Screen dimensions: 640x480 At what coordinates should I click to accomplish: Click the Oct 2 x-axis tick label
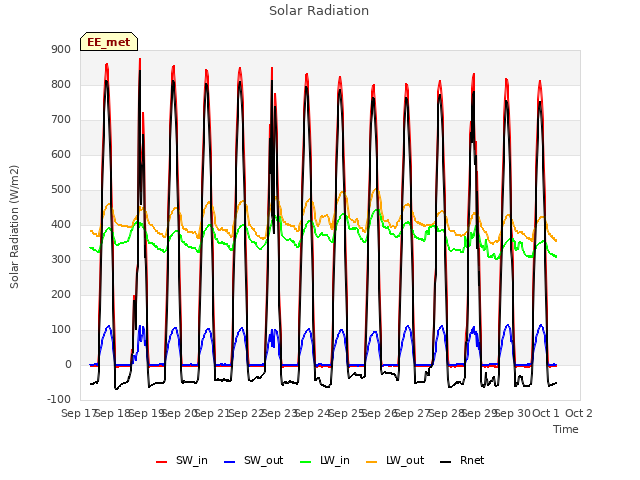(x=578, y=413)
